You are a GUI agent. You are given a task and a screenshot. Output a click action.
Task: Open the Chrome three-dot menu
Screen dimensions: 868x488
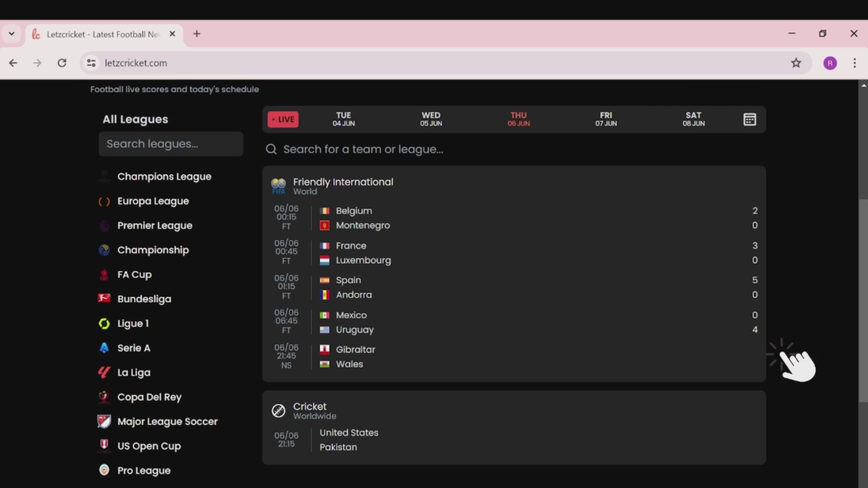[854, 63]
